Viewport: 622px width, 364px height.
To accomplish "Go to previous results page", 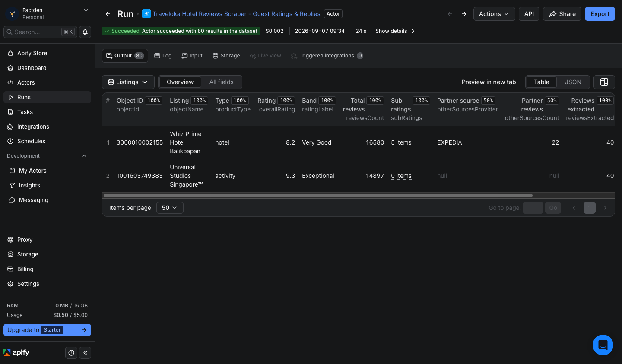I will click(574, 208).
